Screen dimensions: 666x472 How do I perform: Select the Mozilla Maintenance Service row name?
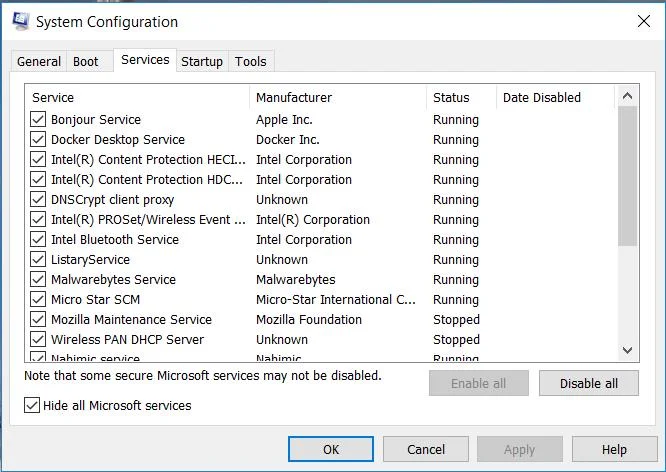tap(131, 319)
